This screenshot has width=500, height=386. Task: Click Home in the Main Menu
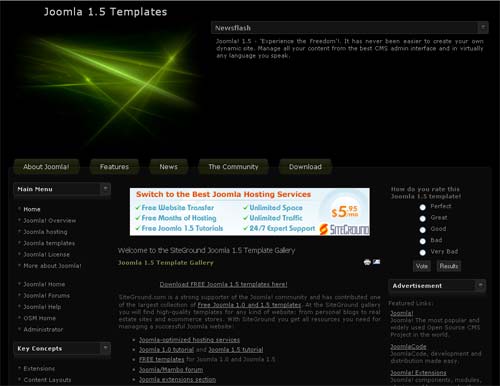click(32, 209)
